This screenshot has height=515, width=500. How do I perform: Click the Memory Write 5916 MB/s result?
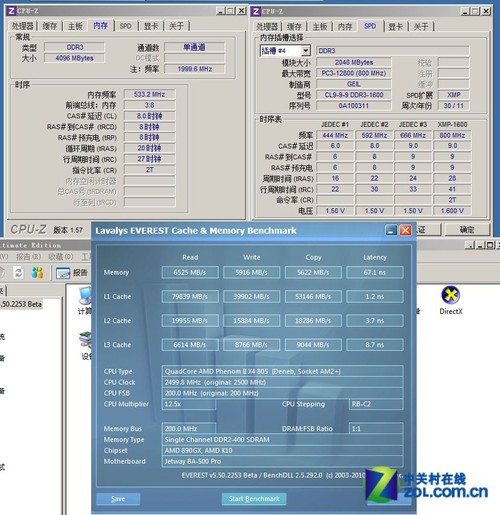[252, 272]
